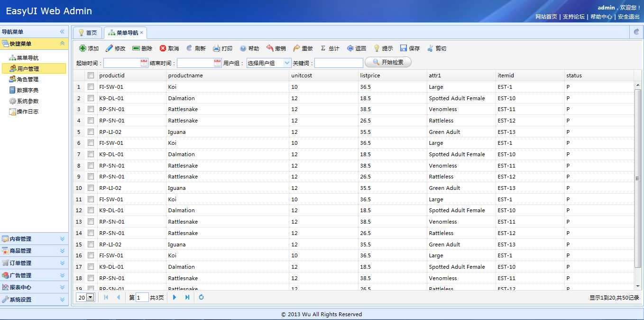This screenshot has height=320, width=644.
Task: Collapse the 快捷菜单 accordion section
Action: pos(62,44)
